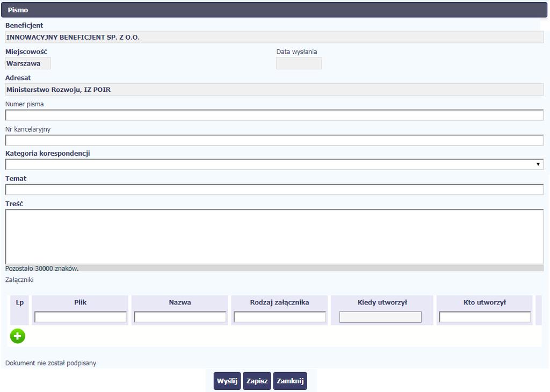Click the Zamknij button
This screenshot has width=550, height=392.
coord(290,381)
